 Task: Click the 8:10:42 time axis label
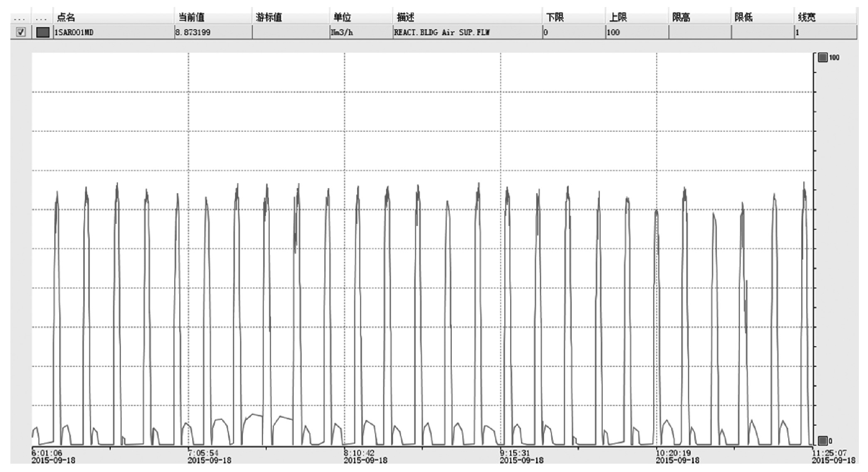pos(359,453)
